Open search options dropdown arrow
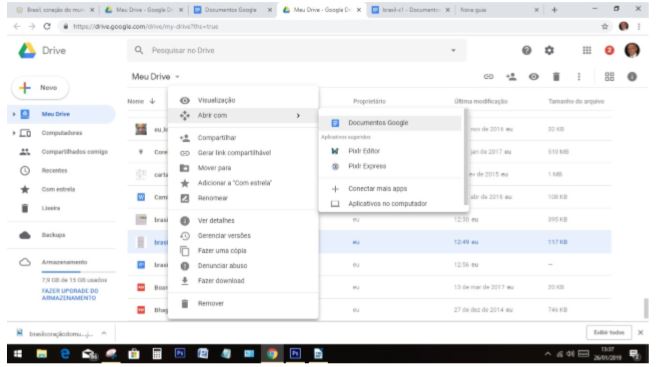 [453, 50]
